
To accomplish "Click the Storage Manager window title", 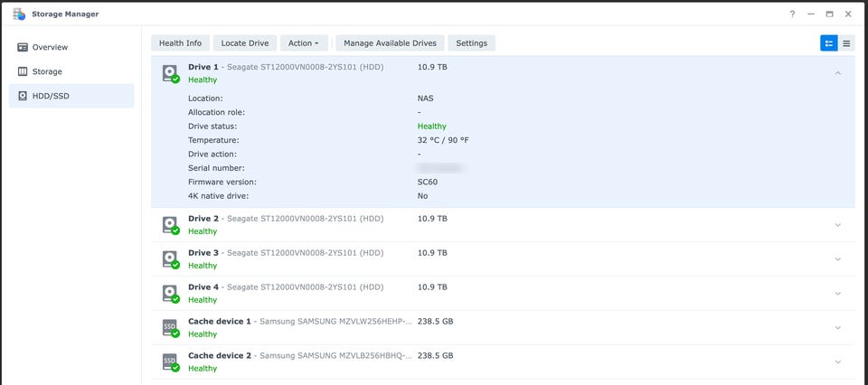I will coord(65,14).
